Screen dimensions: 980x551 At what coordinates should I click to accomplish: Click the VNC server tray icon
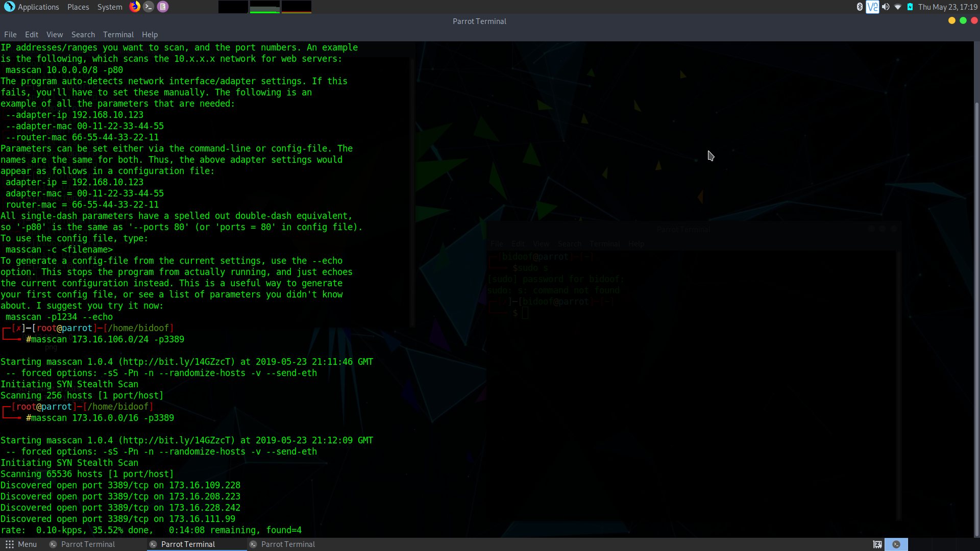[872, 7]
